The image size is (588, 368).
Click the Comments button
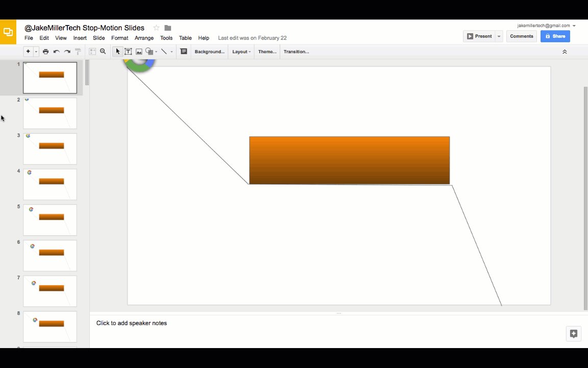click(x=521, y=36)
